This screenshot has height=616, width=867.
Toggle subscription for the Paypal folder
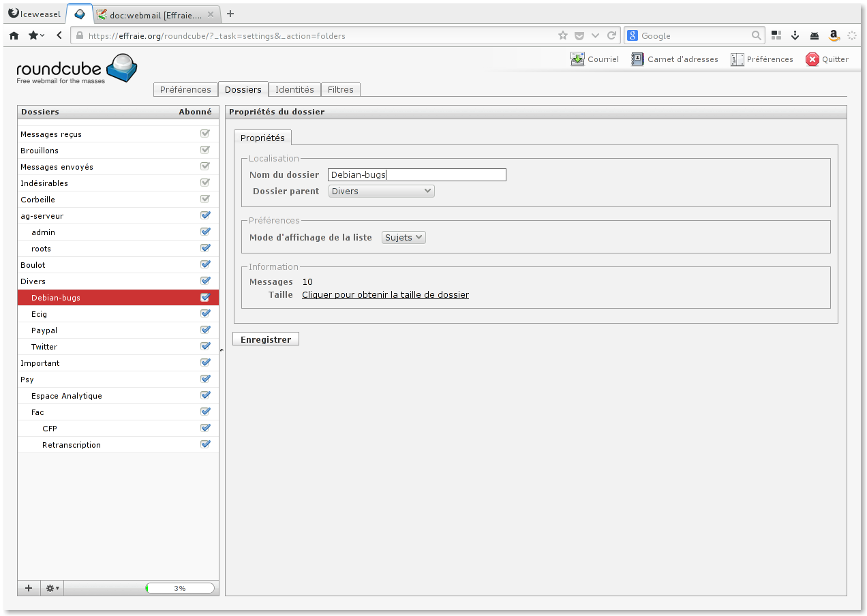[205, 330]
